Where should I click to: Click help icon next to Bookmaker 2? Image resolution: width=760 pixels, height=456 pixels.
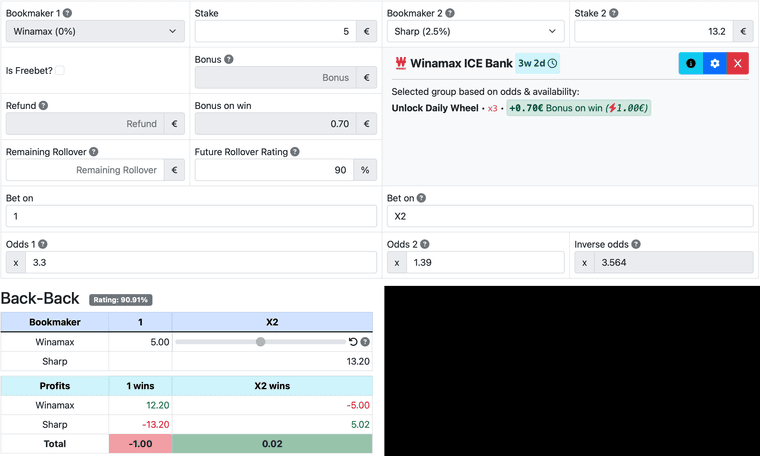coord(450,13)
